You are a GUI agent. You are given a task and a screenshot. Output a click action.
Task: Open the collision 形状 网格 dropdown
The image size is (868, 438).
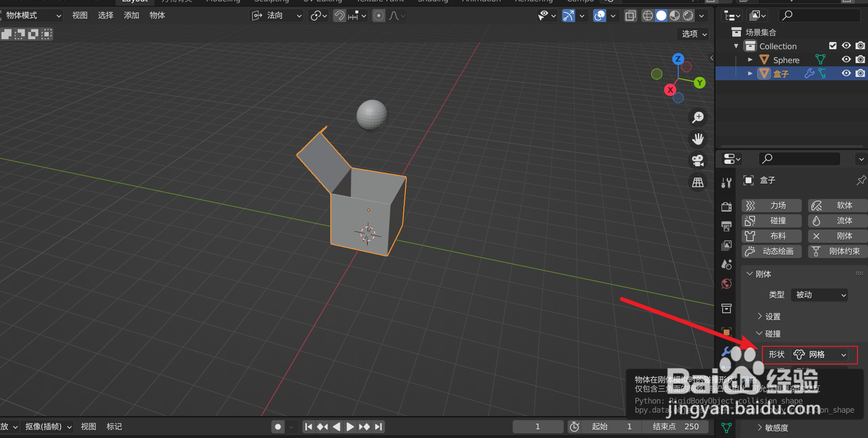pos(819,354)
